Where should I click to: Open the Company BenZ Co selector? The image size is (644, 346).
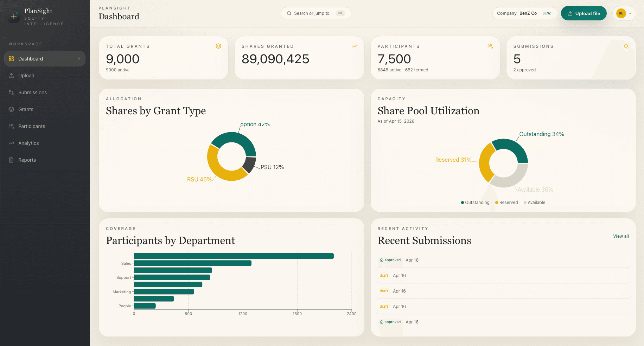point(525,13)
